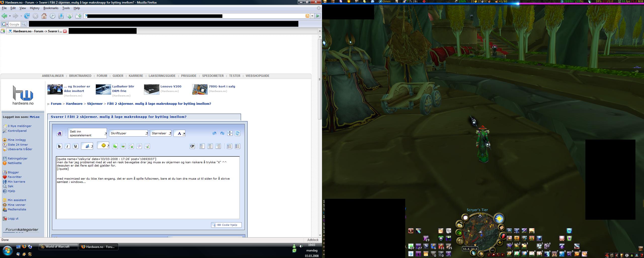Select the Hardware.no Forum browser tab
The image size is (644, 258).
click(37, 31)
